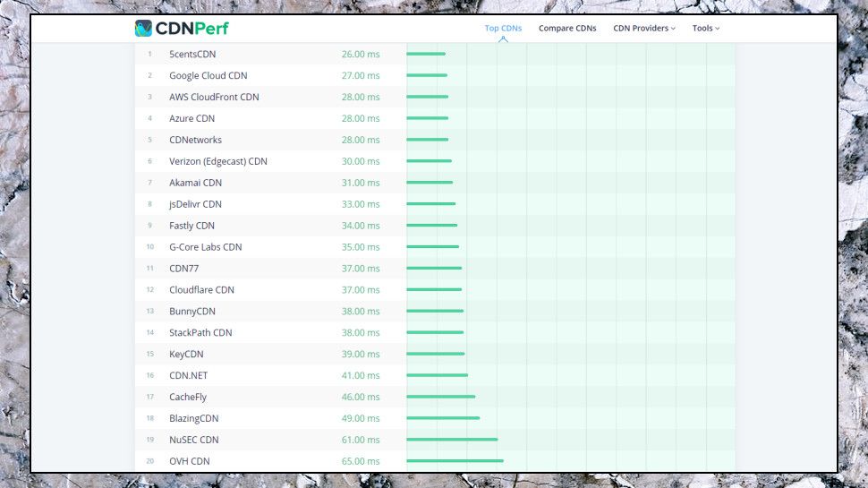
Task: Expand the CDN Providers dropdown
Action: [x=644, y=29]
